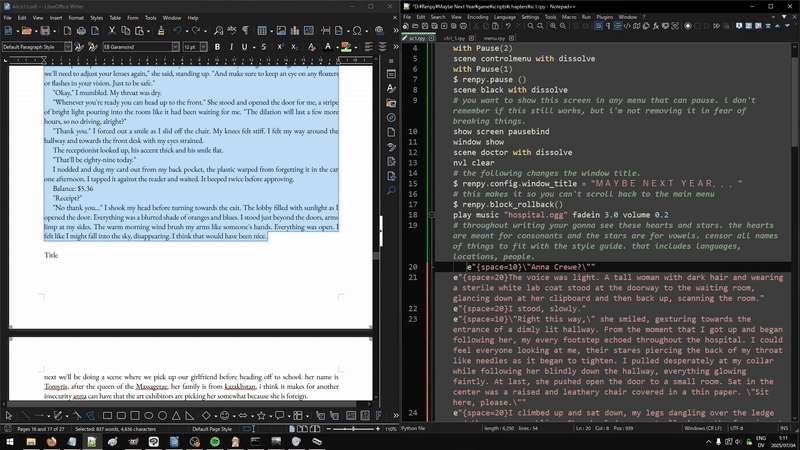The height and width of the screenshot is (450, 800).
Task: Toggle Word Wrap in Notepad++ toolbar
Action: pos(598,26)
